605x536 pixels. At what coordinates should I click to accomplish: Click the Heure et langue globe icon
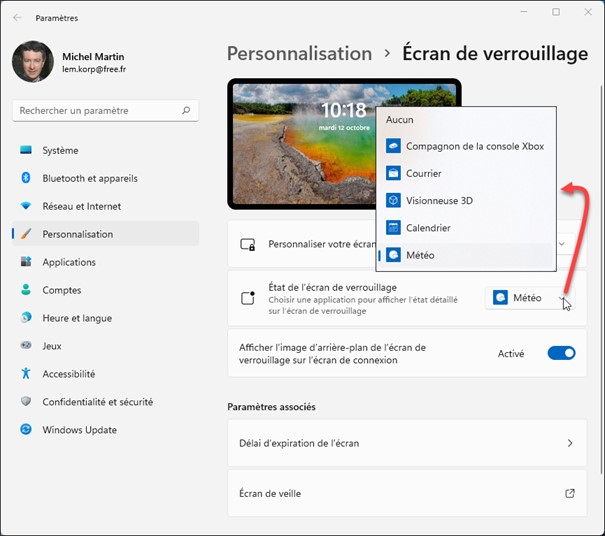[x=26, y=318]
